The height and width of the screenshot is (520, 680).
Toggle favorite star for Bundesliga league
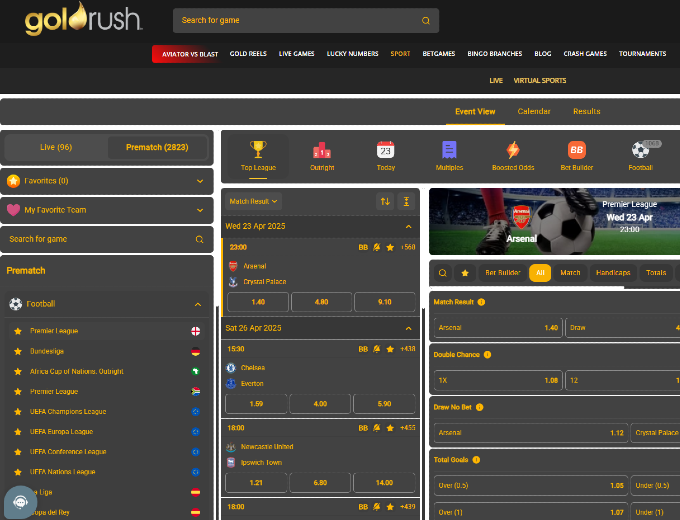tap(18, 351)
